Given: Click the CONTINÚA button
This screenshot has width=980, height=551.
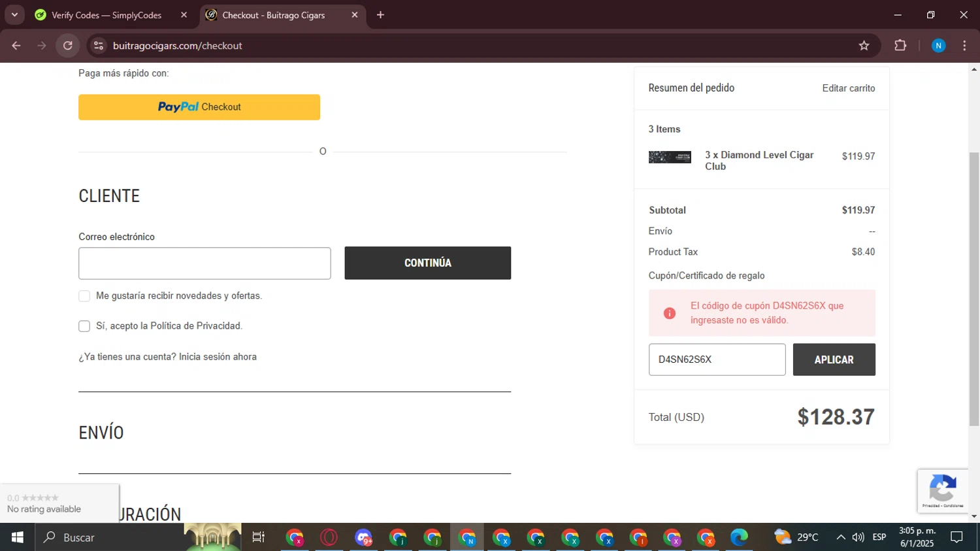Looking at the screenshot, I should point(428,263).
